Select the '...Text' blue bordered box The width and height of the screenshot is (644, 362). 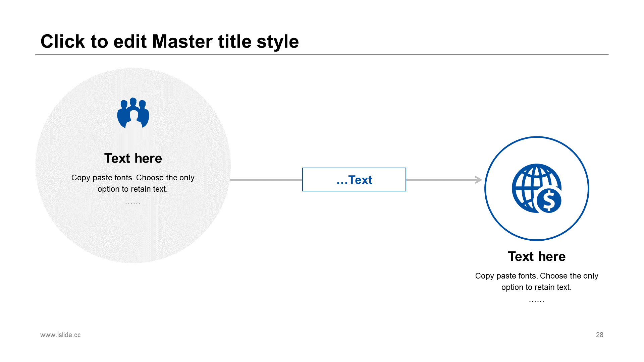[x=354, y=180]
